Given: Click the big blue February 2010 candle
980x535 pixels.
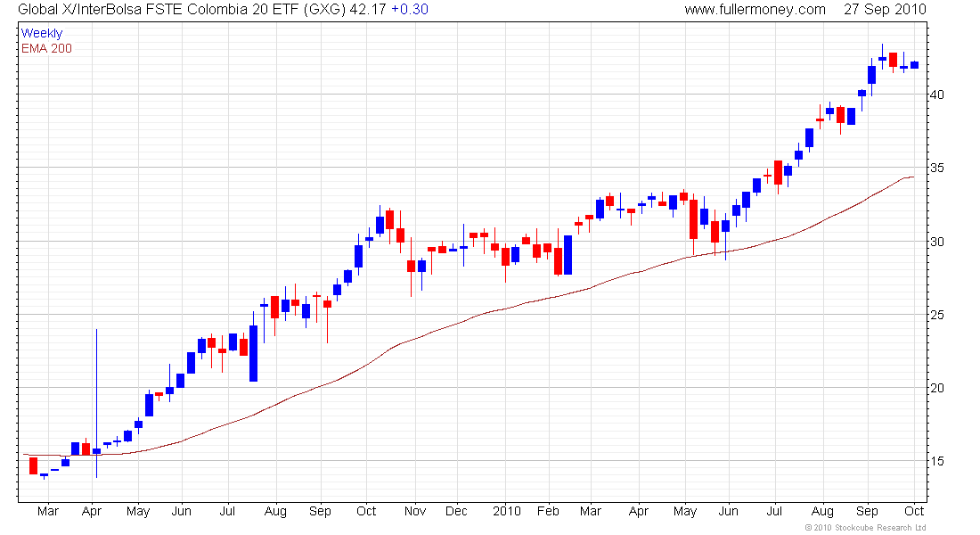Looking at the screenshot, I should pyautogui.click(x=568, y=255).
